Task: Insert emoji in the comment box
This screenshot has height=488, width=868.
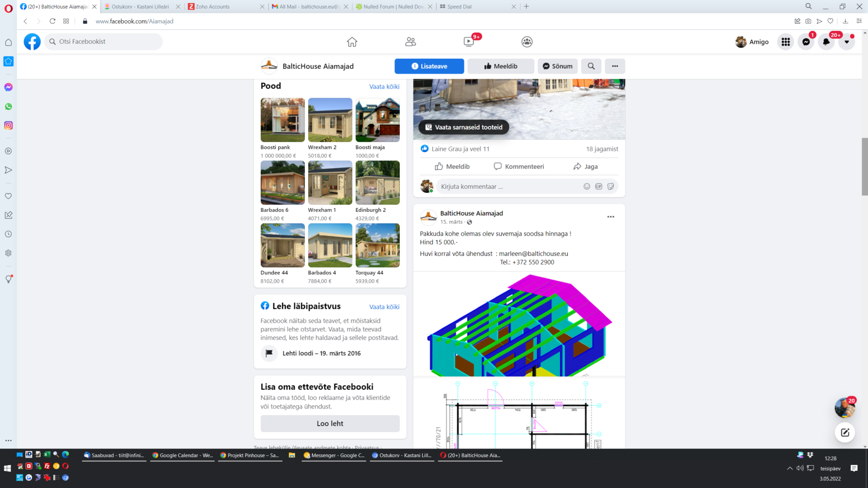Action: pos(587,186)
